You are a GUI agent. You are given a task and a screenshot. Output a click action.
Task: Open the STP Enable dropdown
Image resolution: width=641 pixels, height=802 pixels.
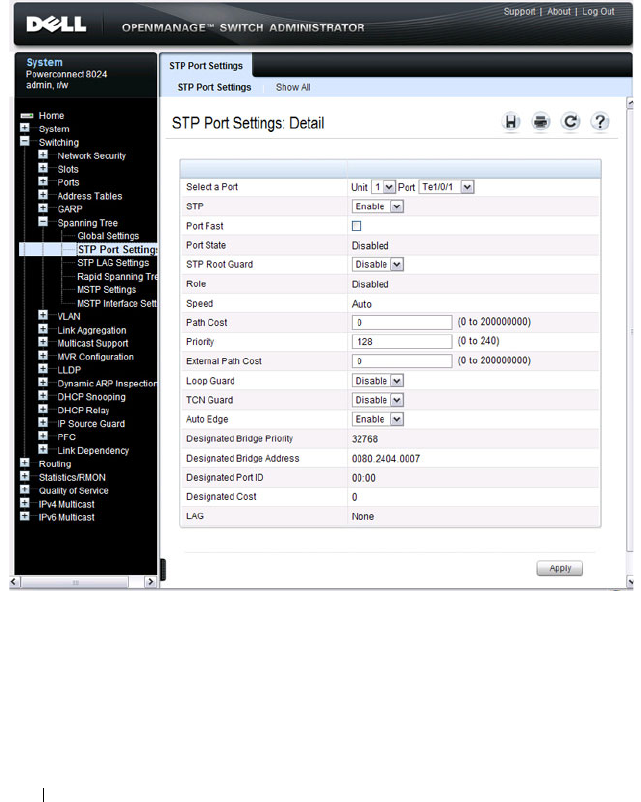378,206
